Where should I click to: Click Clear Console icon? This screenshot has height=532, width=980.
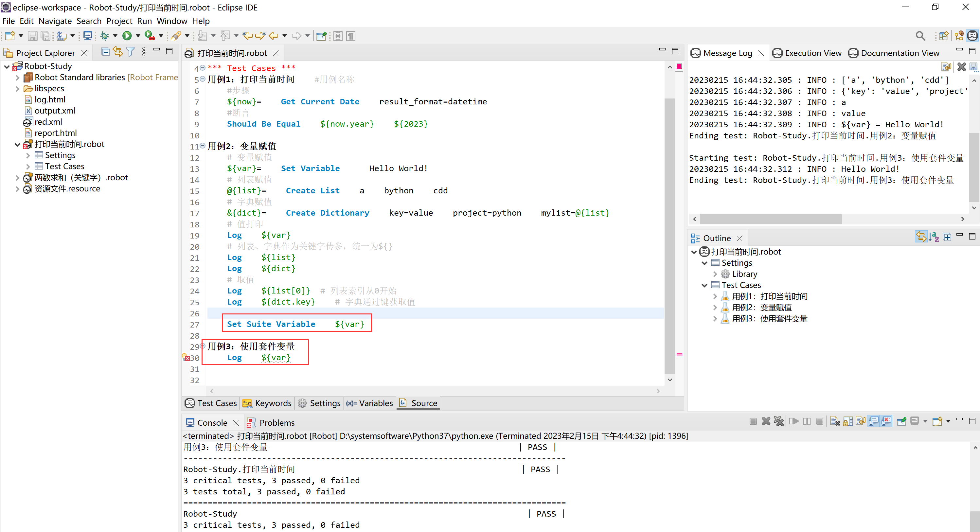[x=835, y=421]
